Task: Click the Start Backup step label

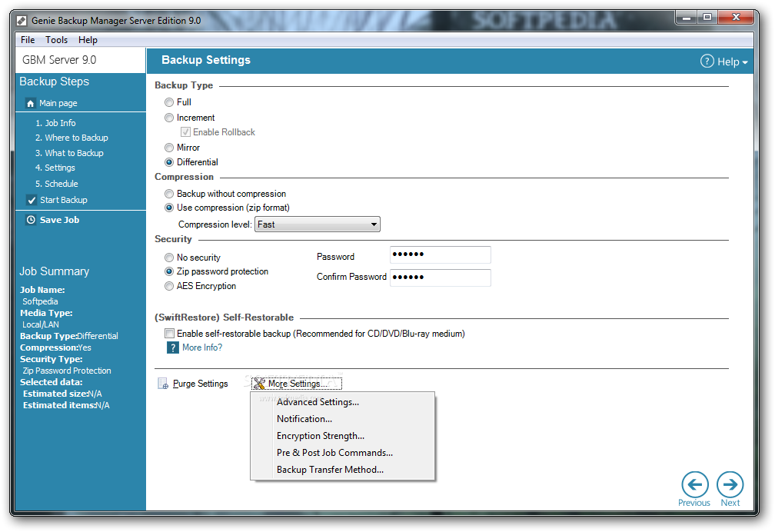Action: [64, 200]
